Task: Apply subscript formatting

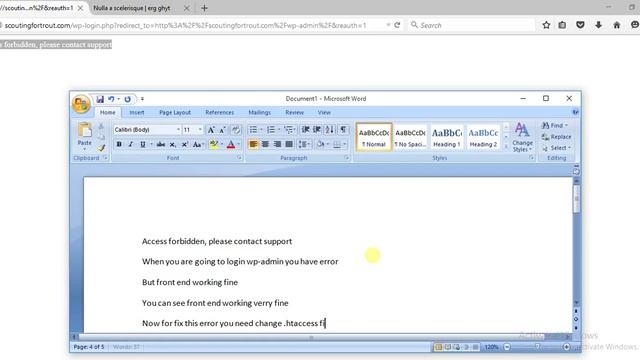Action: (x=173, y=144)
